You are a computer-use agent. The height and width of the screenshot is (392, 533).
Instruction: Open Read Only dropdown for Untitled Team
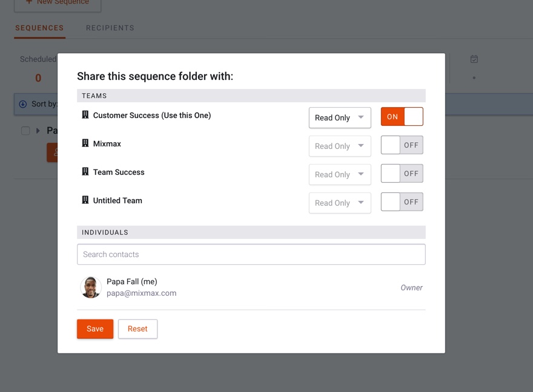340,203
